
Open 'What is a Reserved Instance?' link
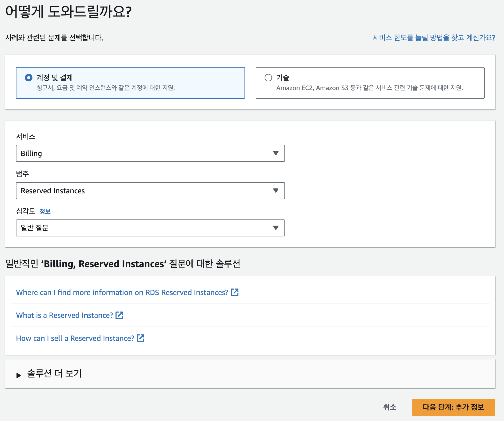point(64,315)
